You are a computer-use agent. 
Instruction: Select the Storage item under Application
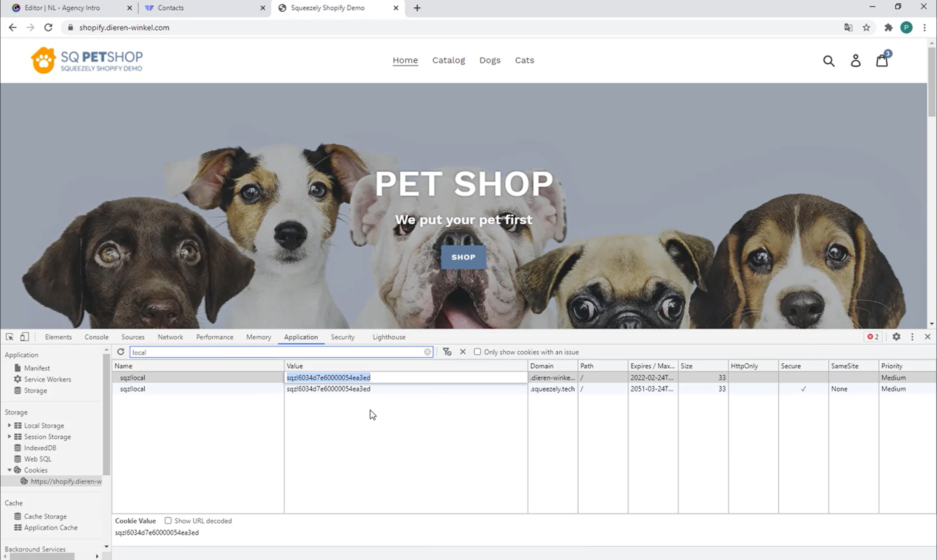click(x=35, y=390)
